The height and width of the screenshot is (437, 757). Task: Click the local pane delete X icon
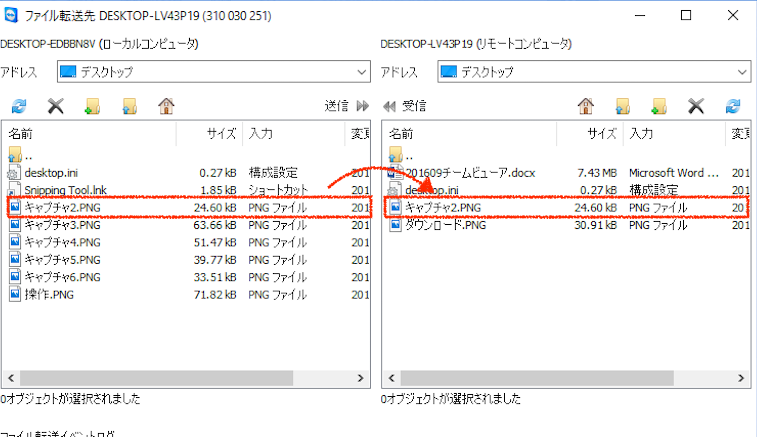pos(56,105)
